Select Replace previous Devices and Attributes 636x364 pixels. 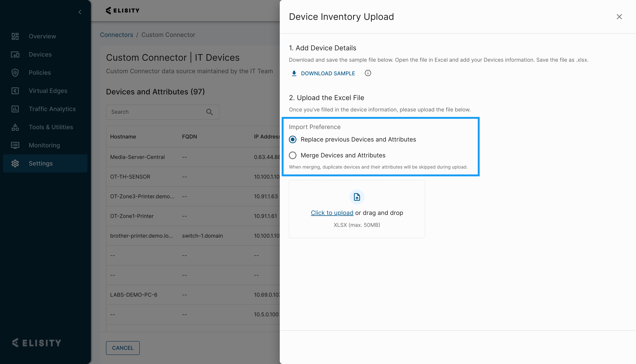(x=293, y=139)
